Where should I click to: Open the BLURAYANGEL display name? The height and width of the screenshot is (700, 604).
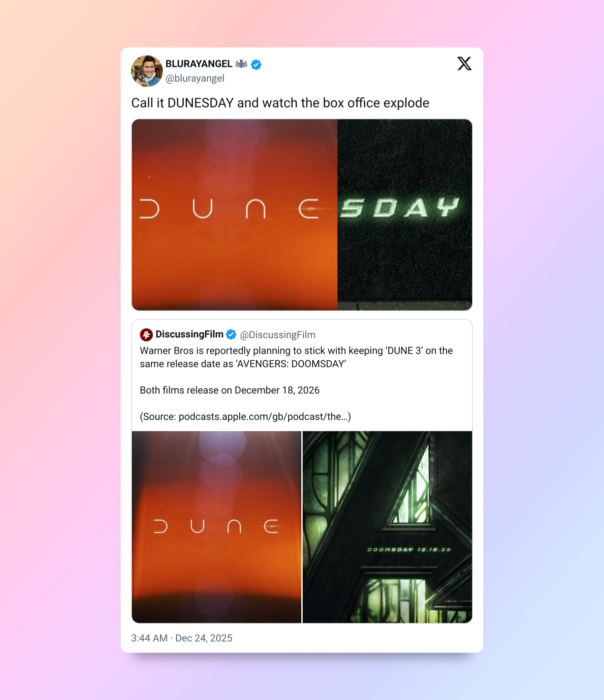tap(198, 64)
